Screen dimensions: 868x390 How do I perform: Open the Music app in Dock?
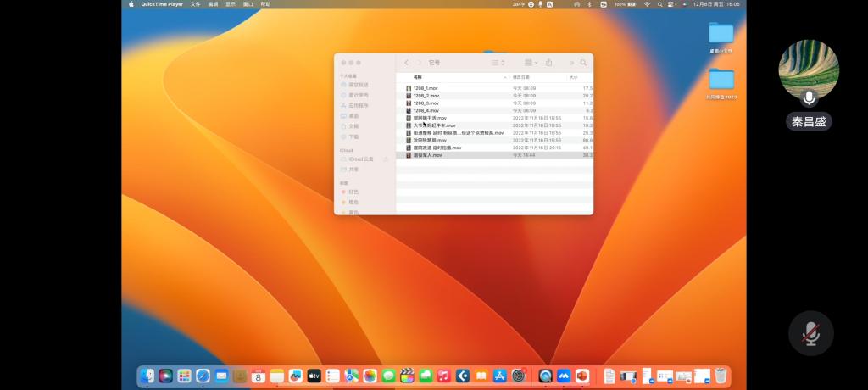point(444,376)
